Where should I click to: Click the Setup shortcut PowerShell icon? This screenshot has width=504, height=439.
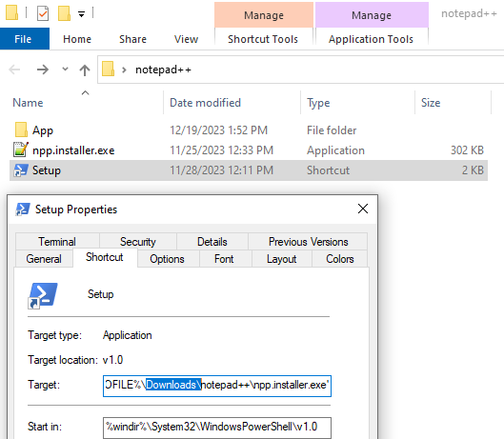tap(21, 170)
